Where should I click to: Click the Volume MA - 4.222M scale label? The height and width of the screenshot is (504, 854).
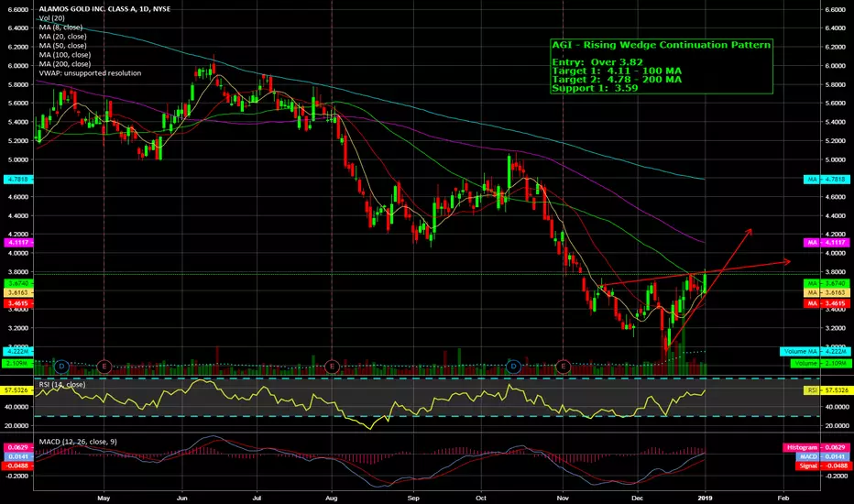pos(815,352)
